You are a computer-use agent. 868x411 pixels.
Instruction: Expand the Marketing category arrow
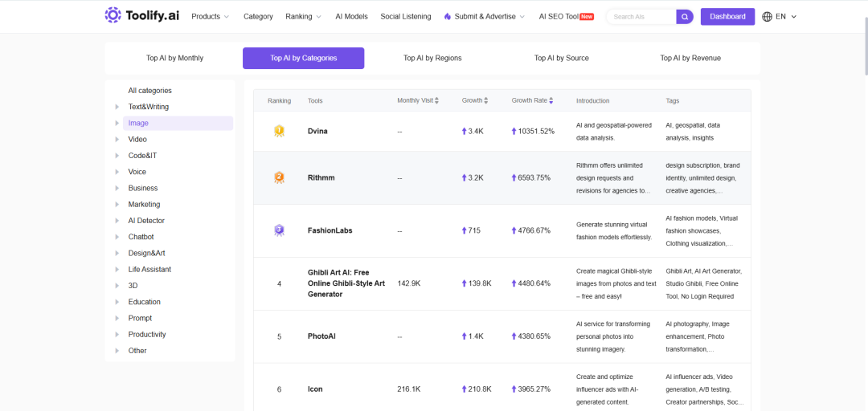click(x=117, y=204)
